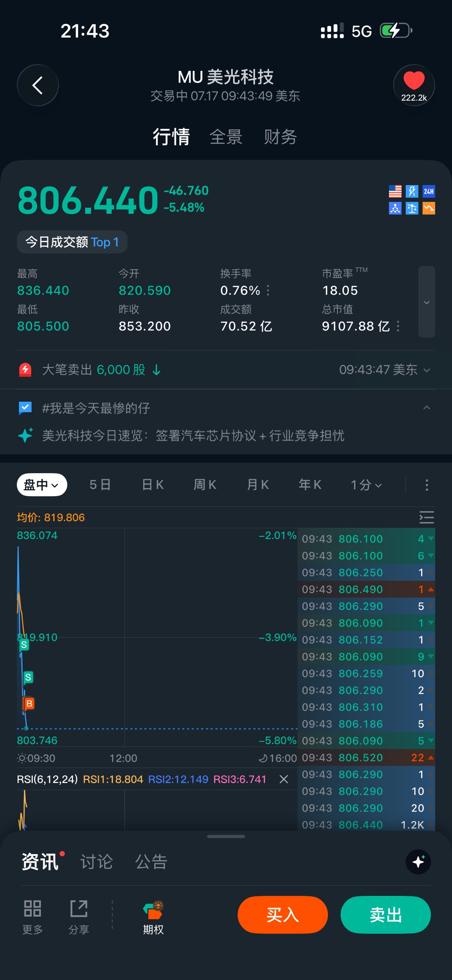
Task: Tap the US flag market icon
Action: tap(395, 191)
